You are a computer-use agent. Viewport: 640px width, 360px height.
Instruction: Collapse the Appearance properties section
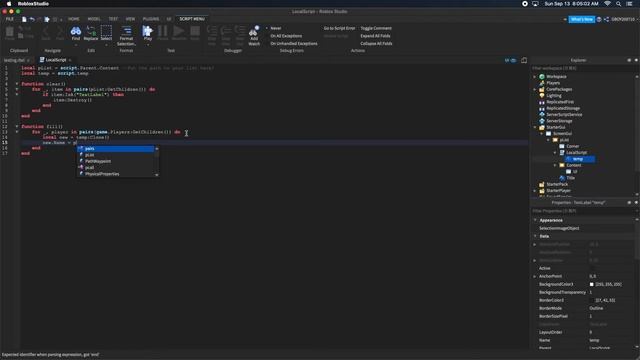tap(535, 220)
